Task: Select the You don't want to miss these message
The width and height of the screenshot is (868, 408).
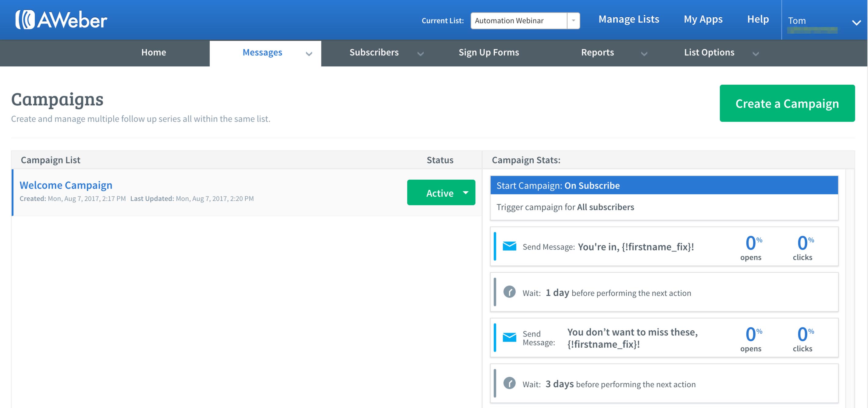Action: point(632,338)
